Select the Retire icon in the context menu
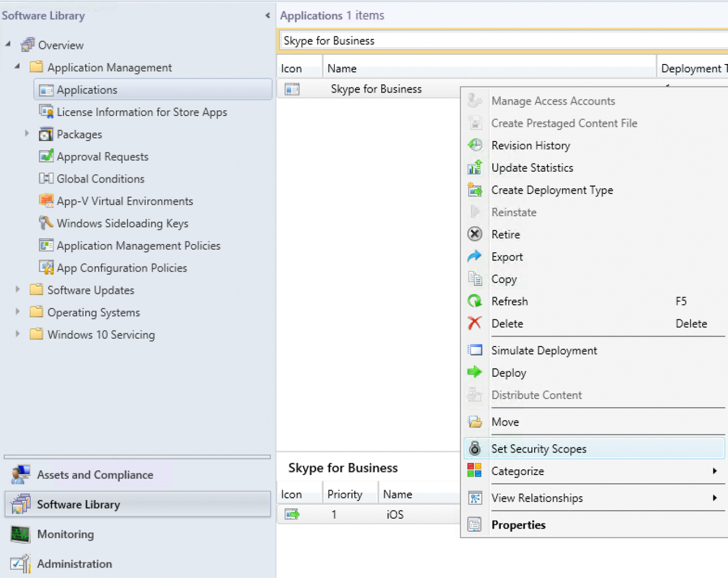Image resolution: width=728 pixels, height=578 pixels. pos(475,234)
